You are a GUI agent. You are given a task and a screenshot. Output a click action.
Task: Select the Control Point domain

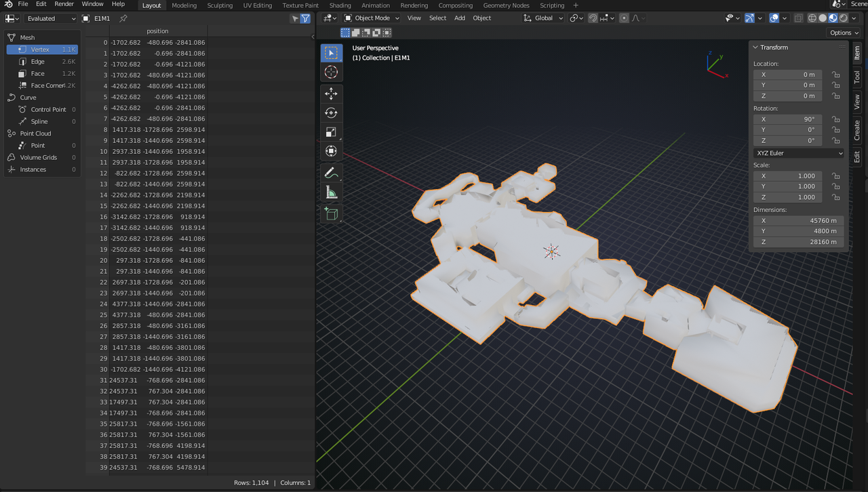(x=42, y=110)
